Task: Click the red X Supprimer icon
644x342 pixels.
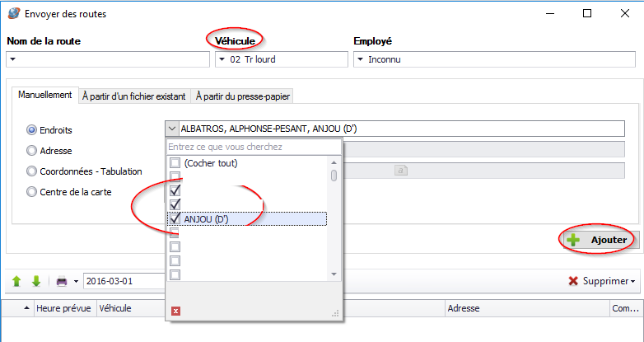Action: pos(573,281)
